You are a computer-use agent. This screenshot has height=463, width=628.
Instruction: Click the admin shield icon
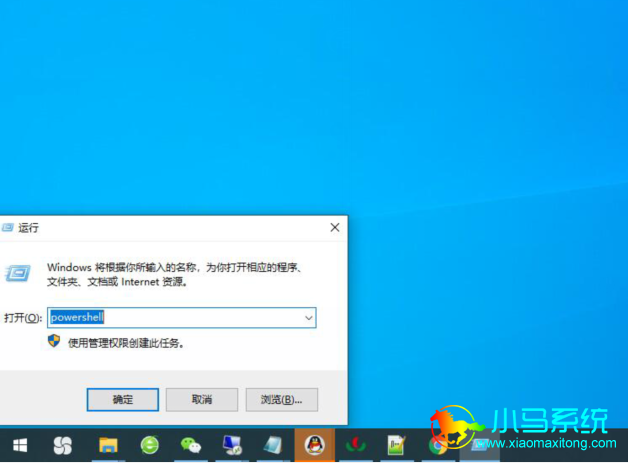(x=54, y=341)
